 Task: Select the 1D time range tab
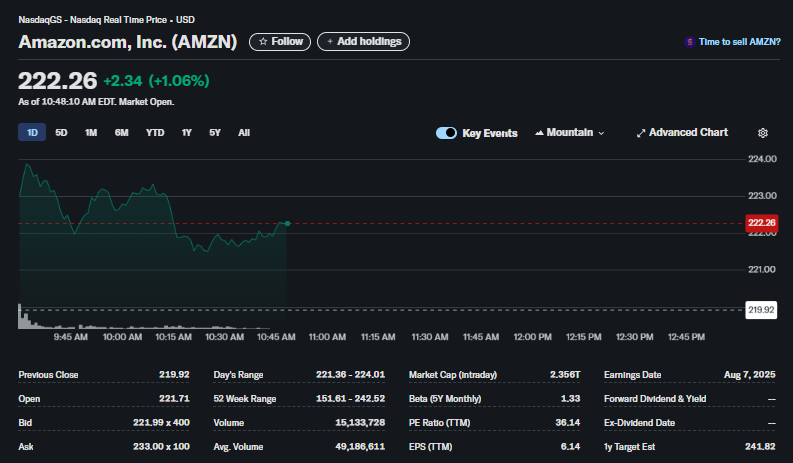pyautogui.click(x=32, y=133)
